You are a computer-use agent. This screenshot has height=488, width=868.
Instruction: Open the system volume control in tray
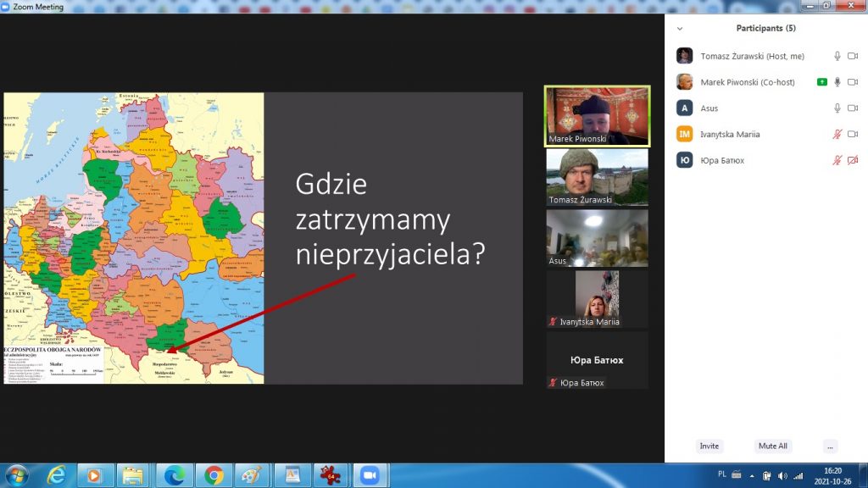click(782, 475)
